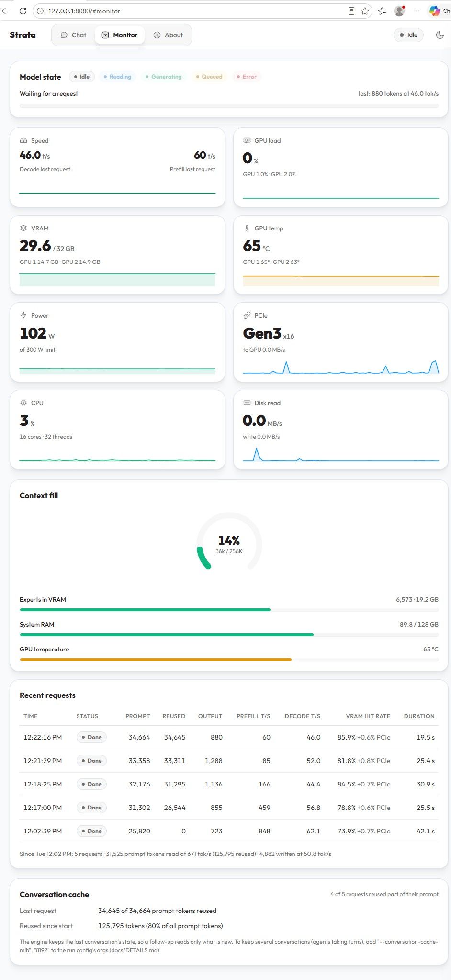The width and height of the screenshot is (451, 980).
Task: Click the Done badge in the 12:02:39 PM row
Action: click(x=91, y=831)
